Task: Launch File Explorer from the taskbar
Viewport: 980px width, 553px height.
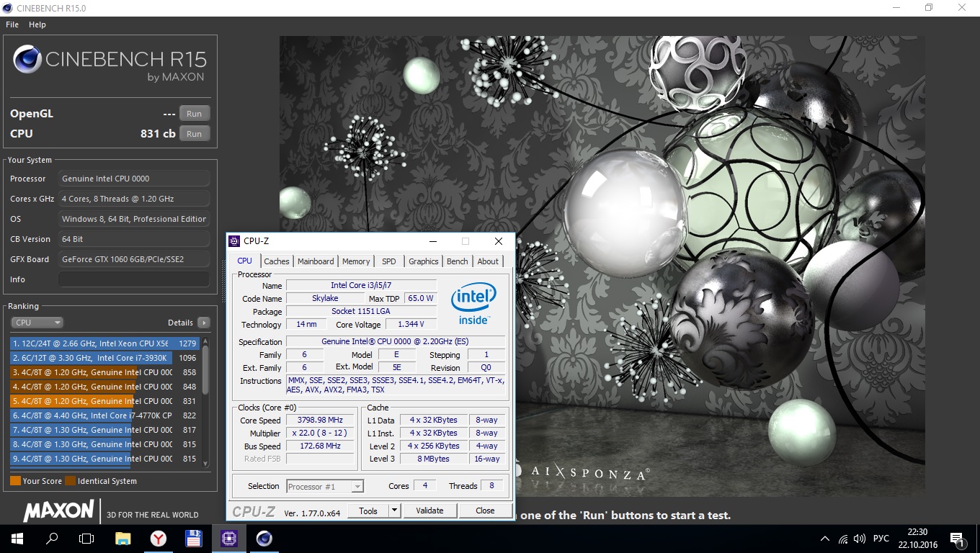Action: click(123, 539)
